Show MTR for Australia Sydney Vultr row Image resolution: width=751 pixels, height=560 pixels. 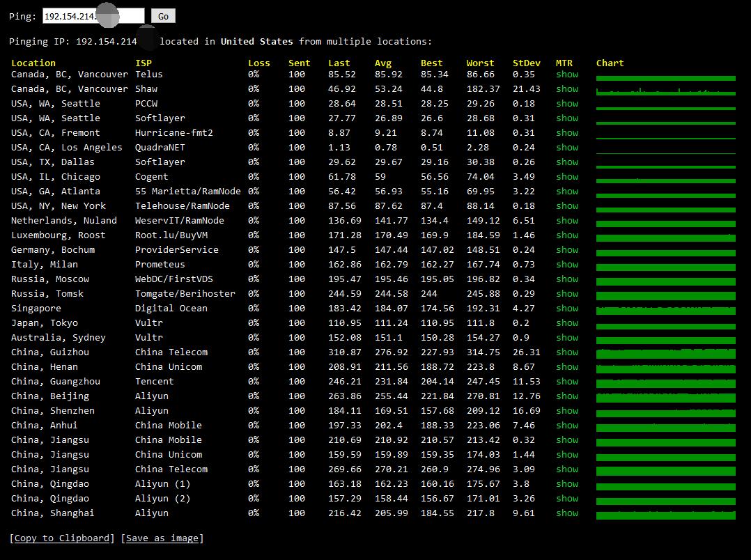pos(567,337)
